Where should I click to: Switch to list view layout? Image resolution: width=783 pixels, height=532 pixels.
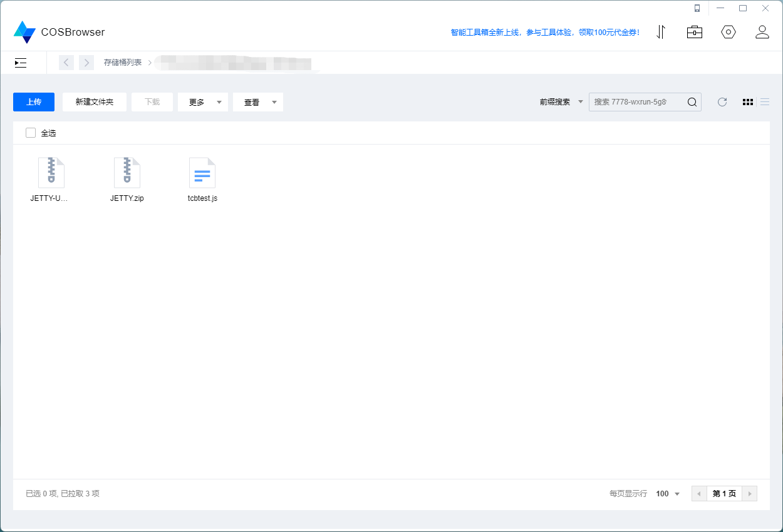765,102
